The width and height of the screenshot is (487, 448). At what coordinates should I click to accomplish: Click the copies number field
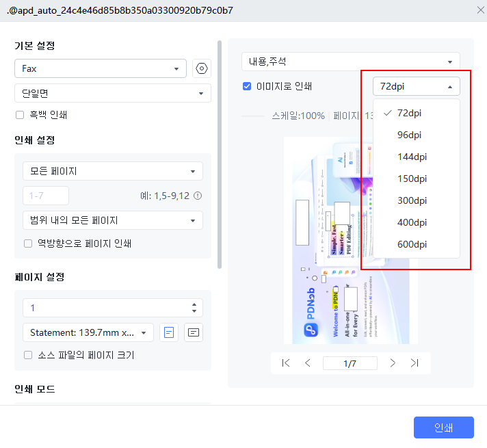113,308
